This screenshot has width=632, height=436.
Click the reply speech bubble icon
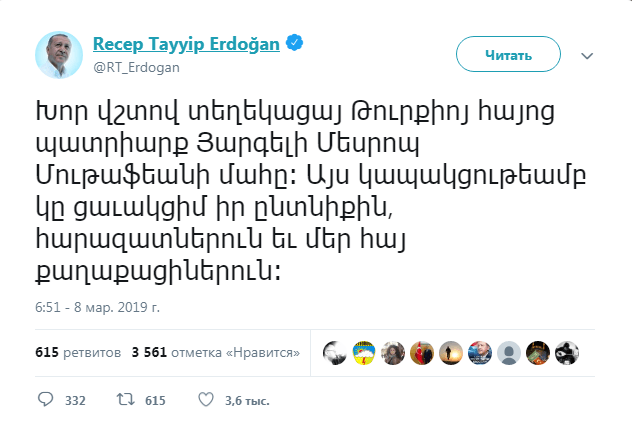[x=45, y=400]
